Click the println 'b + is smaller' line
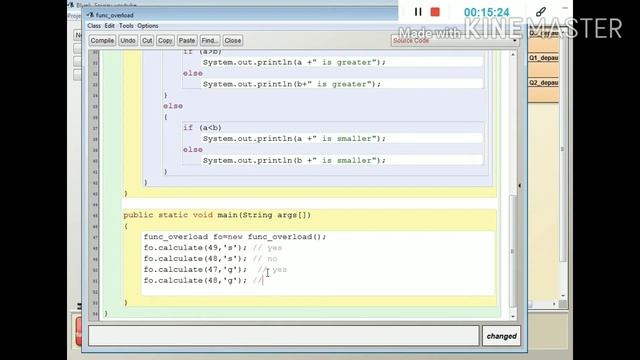 coord(294,160)
